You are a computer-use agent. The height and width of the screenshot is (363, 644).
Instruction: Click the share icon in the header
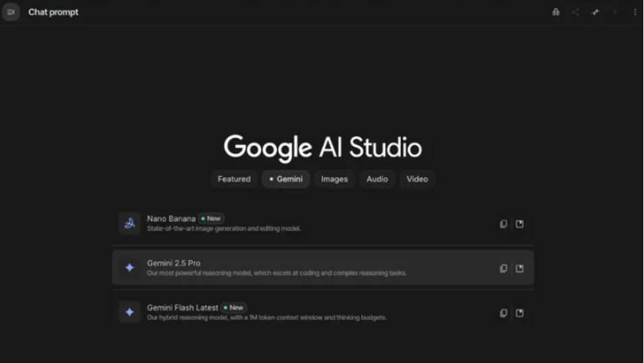pyautogui.click(x=575, y=12)
